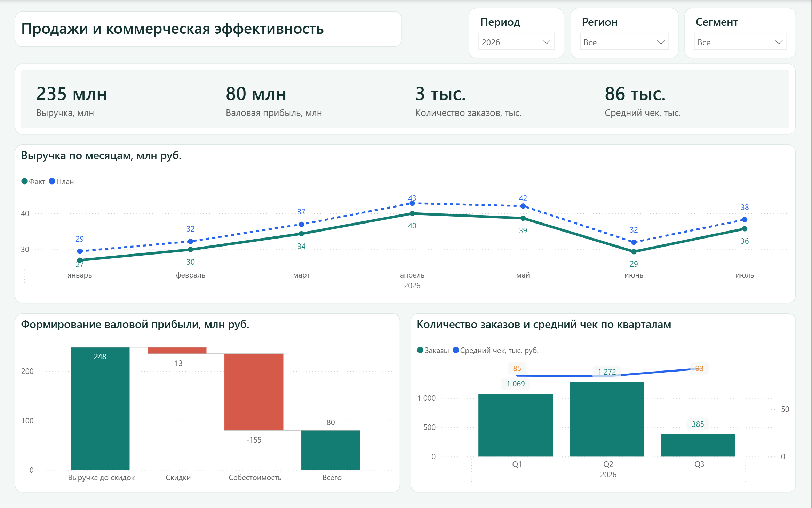
Task: Click the Факт point for май
Action: coord(523,218)
